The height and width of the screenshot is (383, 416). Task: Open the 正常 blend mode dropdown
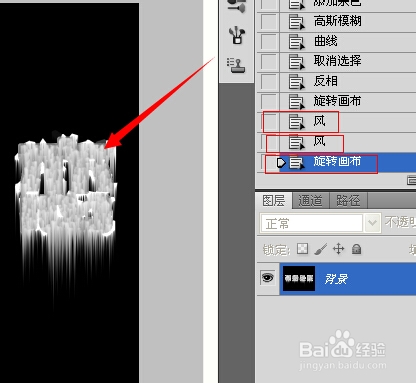[372, 223]
